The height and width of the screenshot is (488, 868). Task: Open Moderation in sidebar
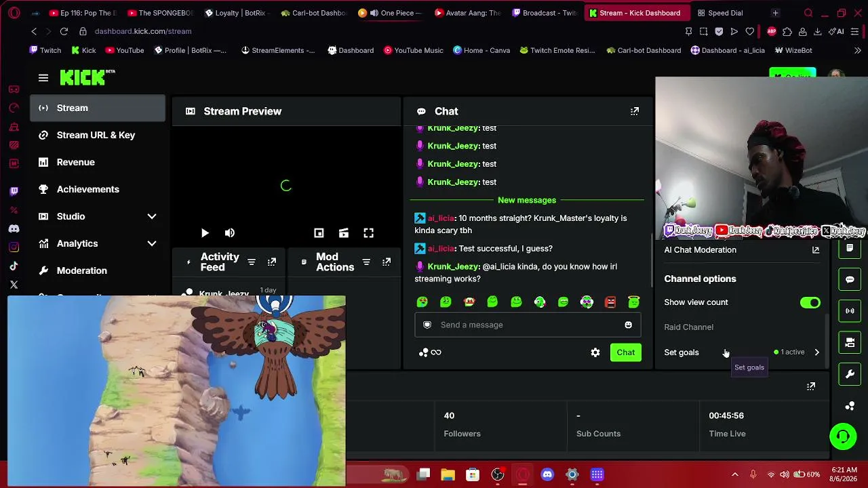point(98,270)
